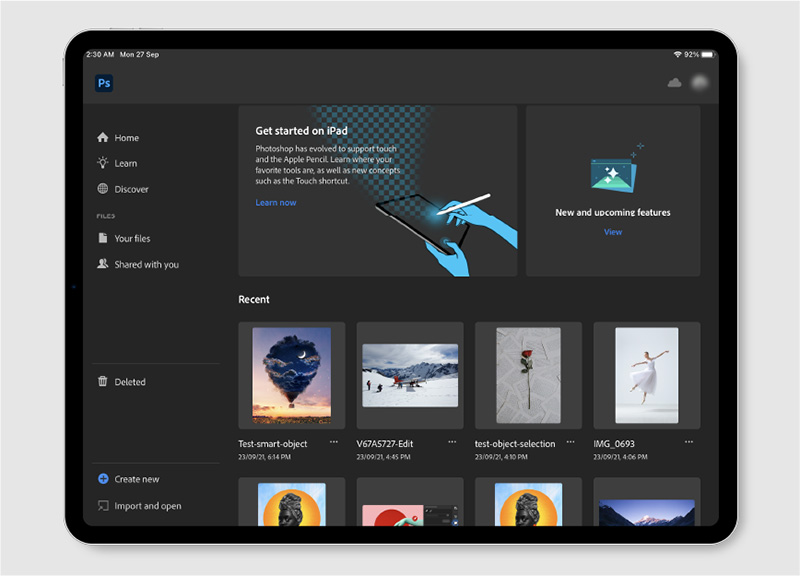Click the View link under new features
800x576 pixels.
click(x=613, y=232)
